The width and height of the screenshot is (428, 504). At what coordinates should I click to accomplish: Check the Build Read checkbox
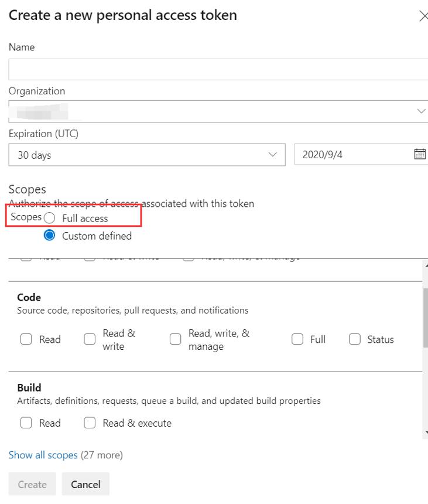tap(26, 423)
